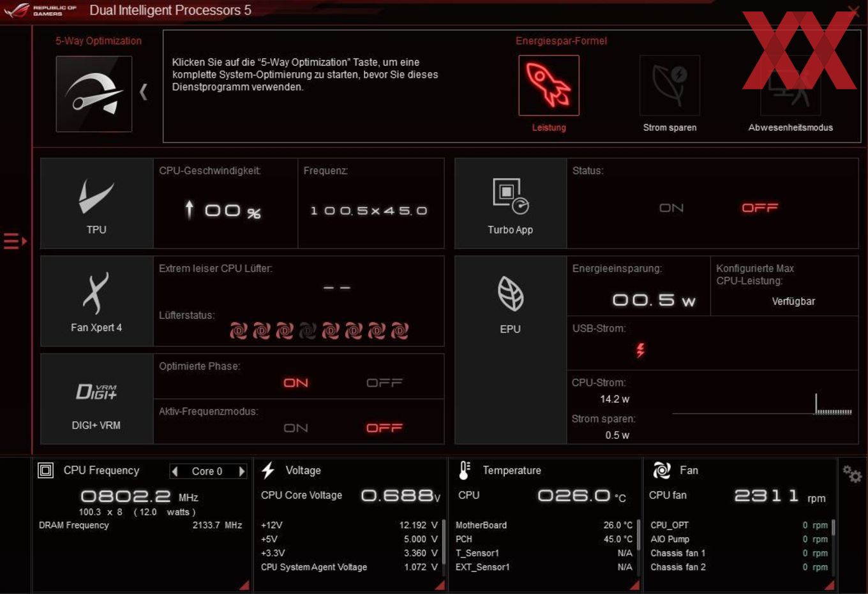Click the Fan monitor icon
This screenshot has height=594, width=868.
(662, 471)
